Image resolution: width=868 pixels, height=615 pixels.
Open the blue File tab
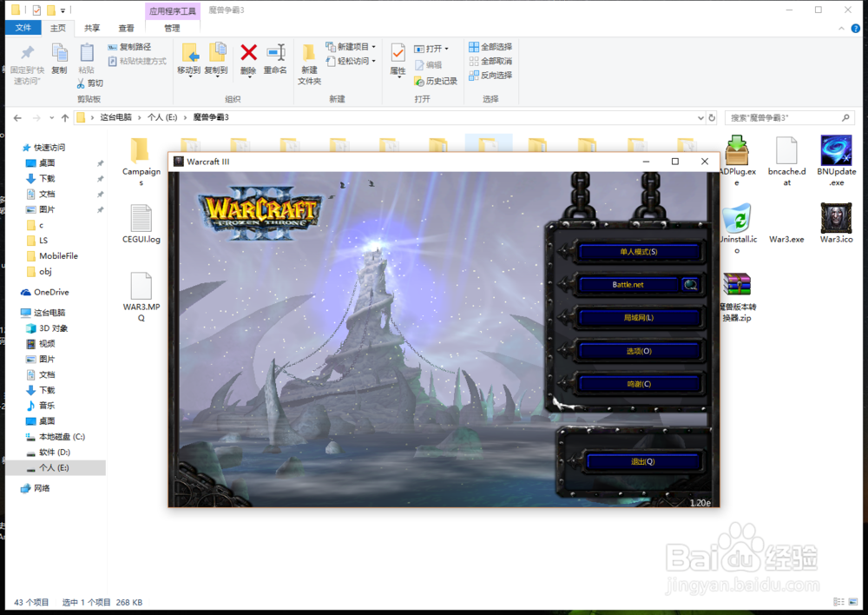pyautogui.click(x=23, y=28)
